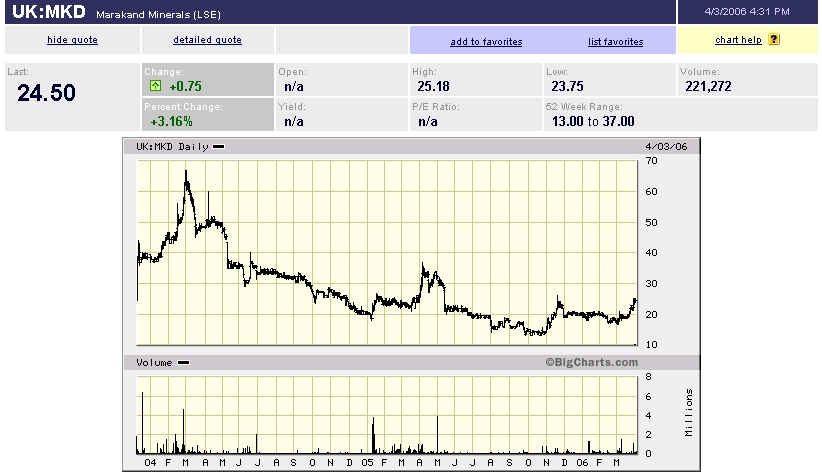Click the Marakand Minerals (LSE) company name

click(x=158, y=15)
